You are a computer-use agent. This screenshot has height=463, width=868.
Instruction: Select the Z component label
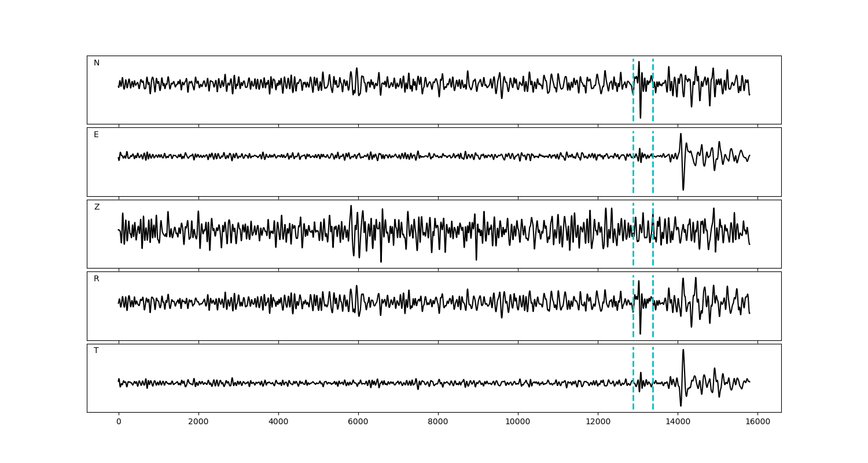click(x=97, y=207)
